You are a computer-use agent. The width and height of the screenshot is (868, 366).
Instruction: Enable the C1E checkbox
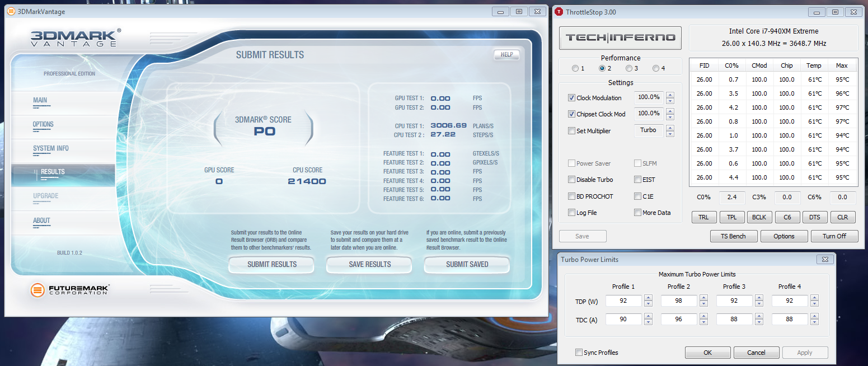(x=637, y=196)
